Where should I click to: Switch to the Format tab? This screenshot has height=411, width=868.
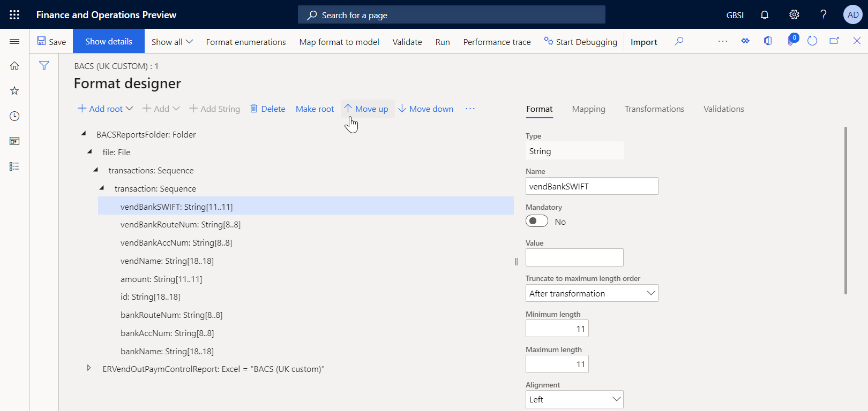pos(539,109)
